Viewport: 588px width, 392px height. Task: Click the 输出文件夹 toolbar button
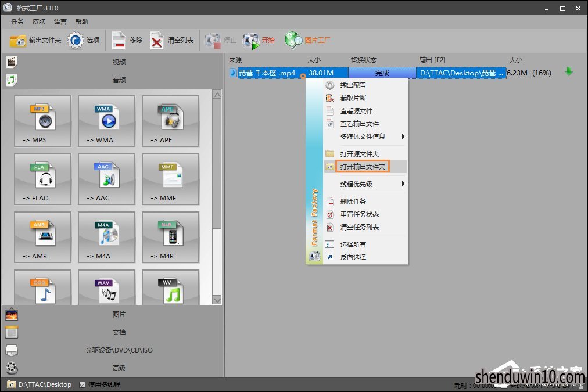35,40
